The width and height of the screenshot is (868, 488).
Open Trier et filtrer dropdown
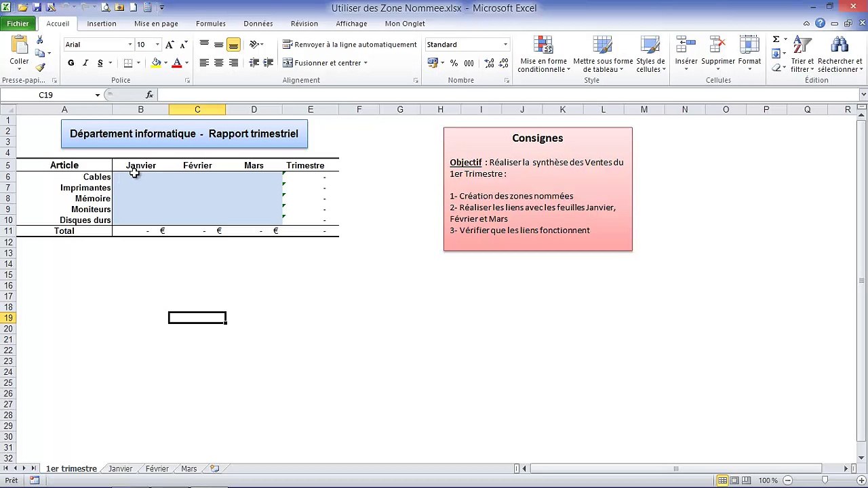(x=802, y=54)
